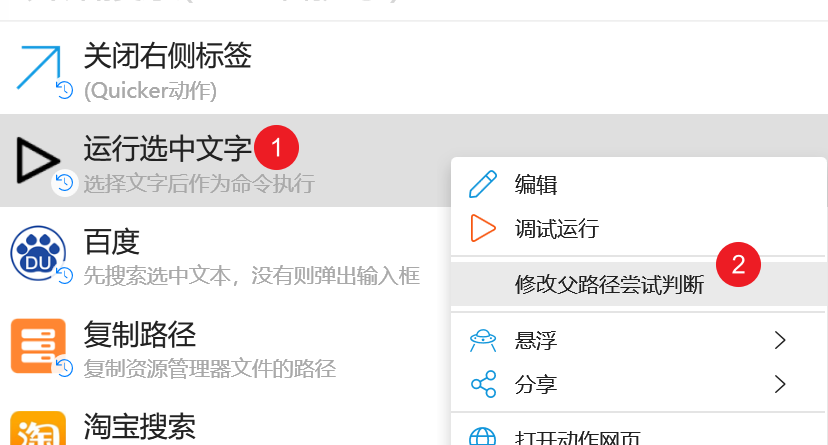Click the UFO icon next to 悬浮

pos(483,340)
